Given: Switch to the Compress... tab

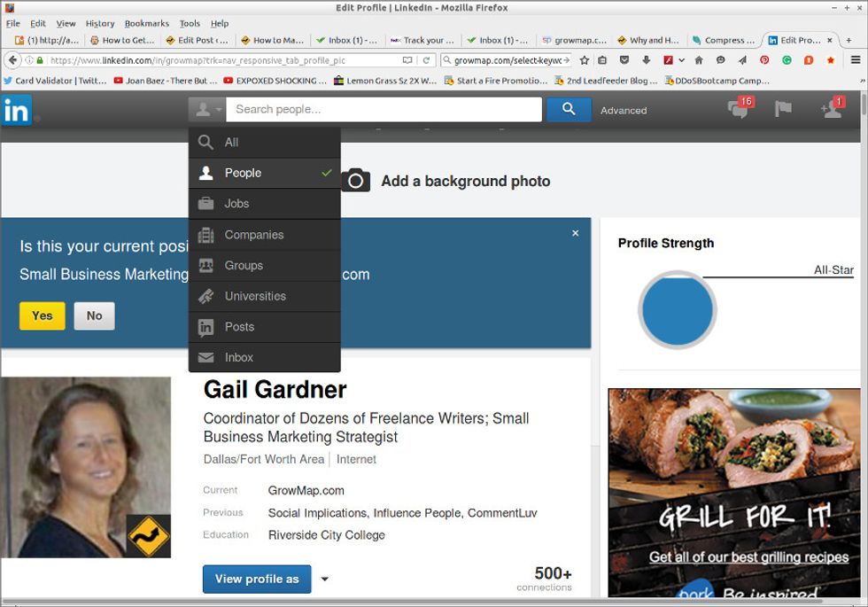Looking at the screenshot, I should point(724,40).
